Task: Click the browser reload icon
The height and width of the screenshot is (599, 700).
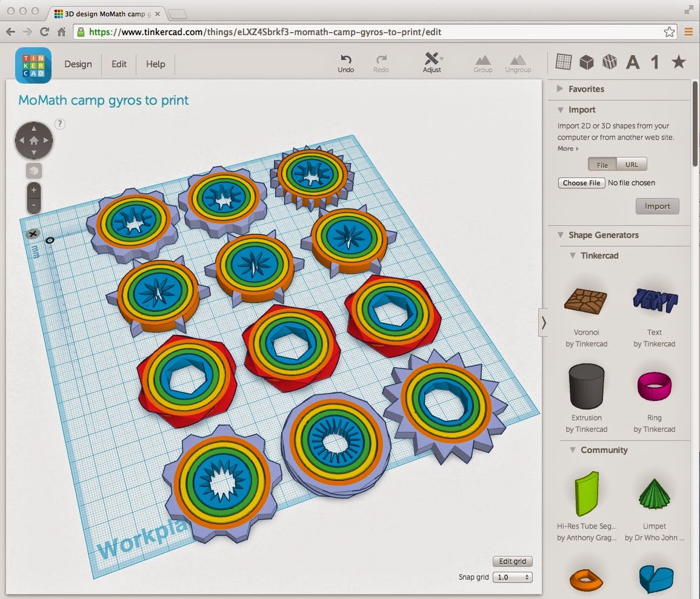Action: point(44,31)
